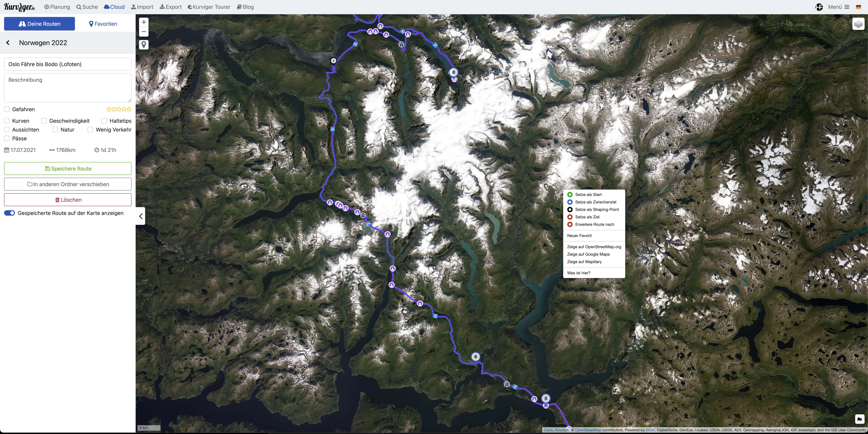Select waypoint marker 8 on map
The width and height of the screenshot is (868, 434).
[x=453, y=72]
